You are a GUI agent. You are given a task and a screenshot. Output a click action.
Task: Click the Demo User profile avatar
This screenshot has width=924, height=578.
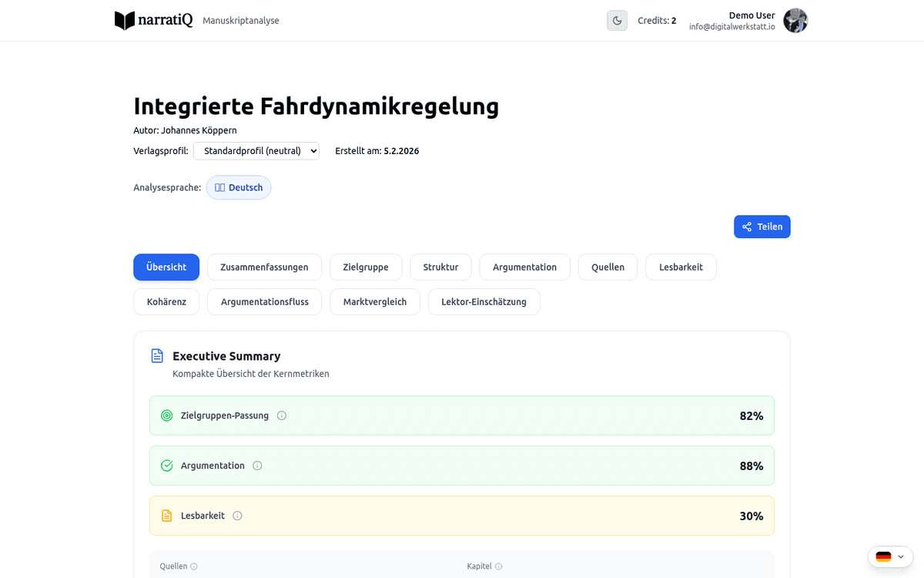pyautogui.click(x=795, y=20)
